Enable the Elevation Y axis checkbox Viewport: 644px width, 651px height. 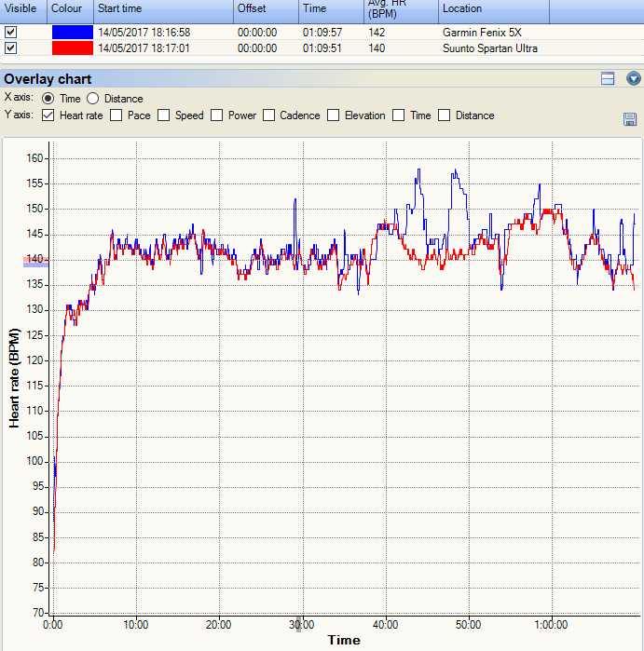[333, 115]
